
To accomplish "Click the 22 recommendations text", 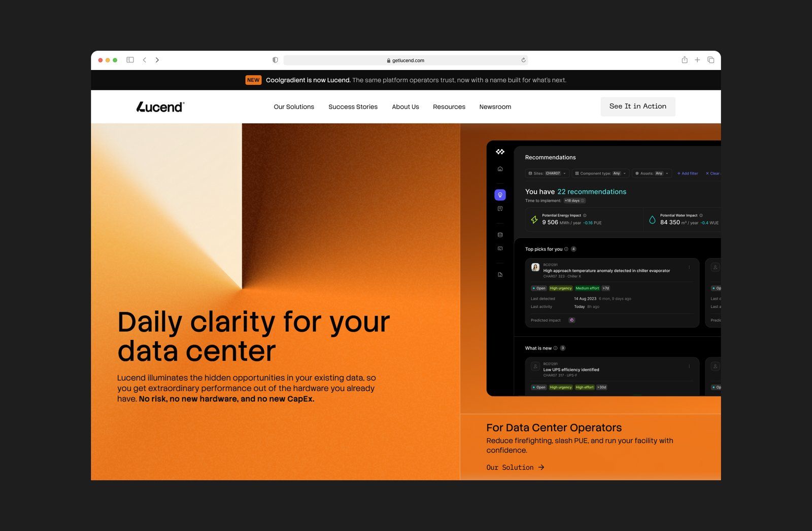I will point(592,192).
